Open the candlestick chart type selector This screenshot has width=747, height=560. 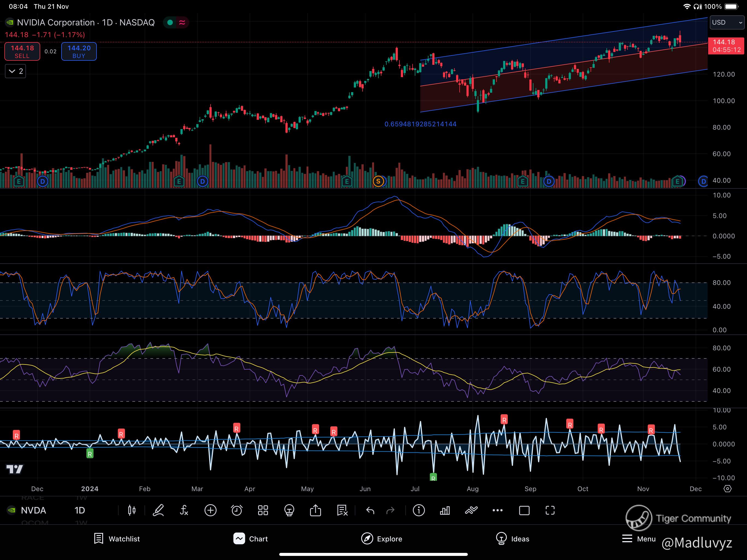(132, 510)
